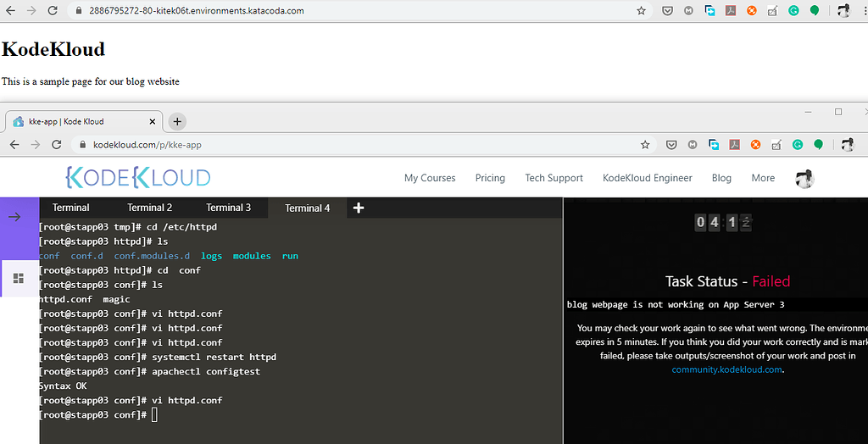Open the community.kodekloud.com link

click(x=726, y=369)
